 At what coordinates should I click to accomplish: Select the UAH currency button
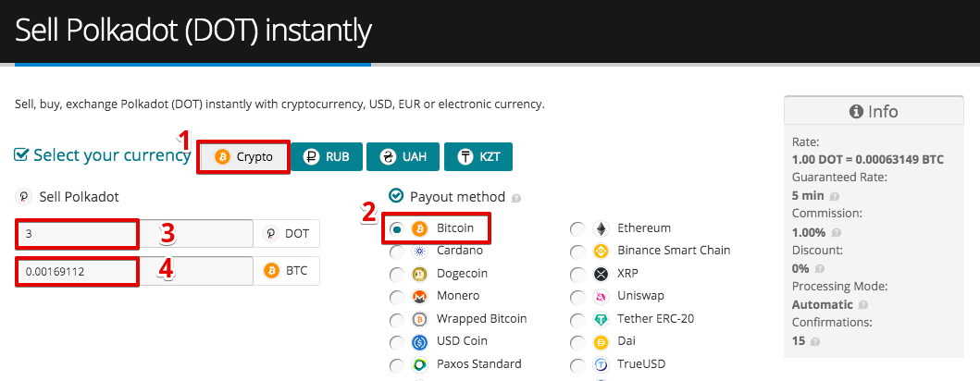403,157
